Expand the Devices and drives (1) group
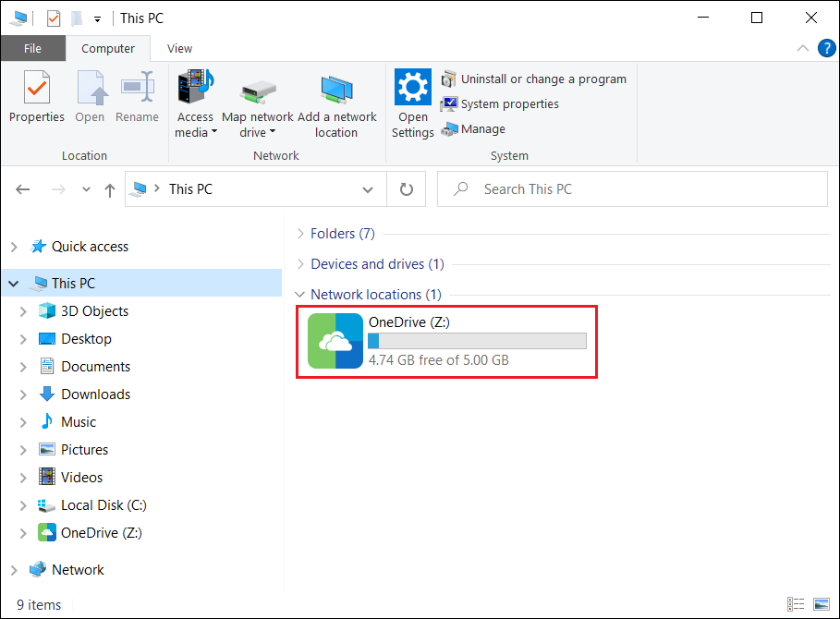The image size is (840, 619). [x=300, y=264]
